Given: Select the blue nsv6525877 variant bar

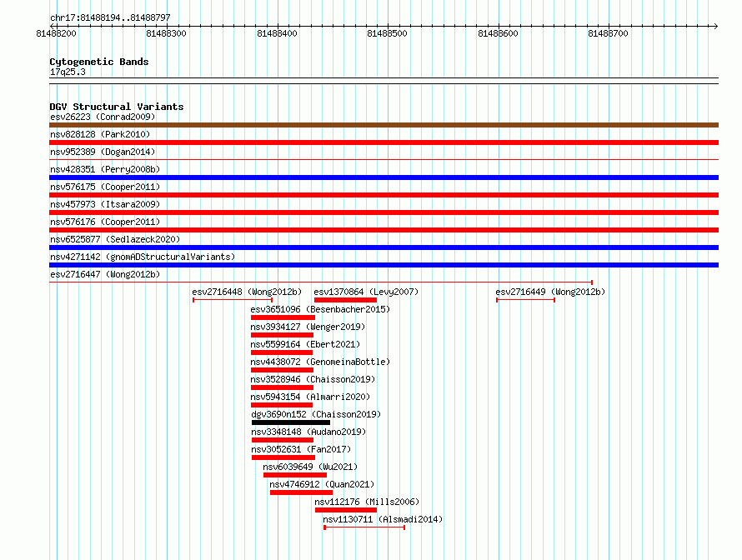Looking at the screenshot, I should [x=384, y=247].
